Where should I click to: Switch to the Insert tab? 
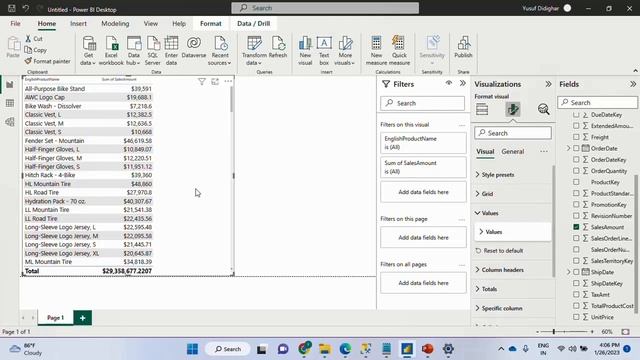pos(78,24)
